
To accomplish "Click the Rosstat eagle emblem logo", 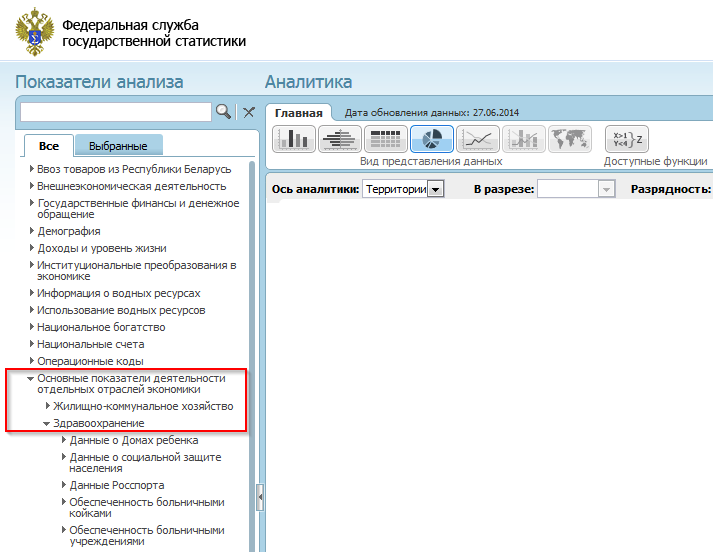I will [x=35, y=32].
